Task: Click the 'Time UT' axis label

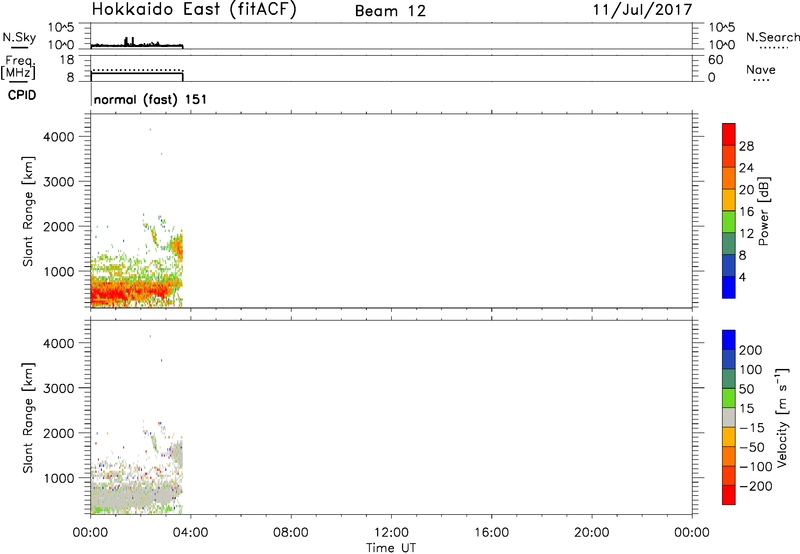Action: tap(391, 548)
